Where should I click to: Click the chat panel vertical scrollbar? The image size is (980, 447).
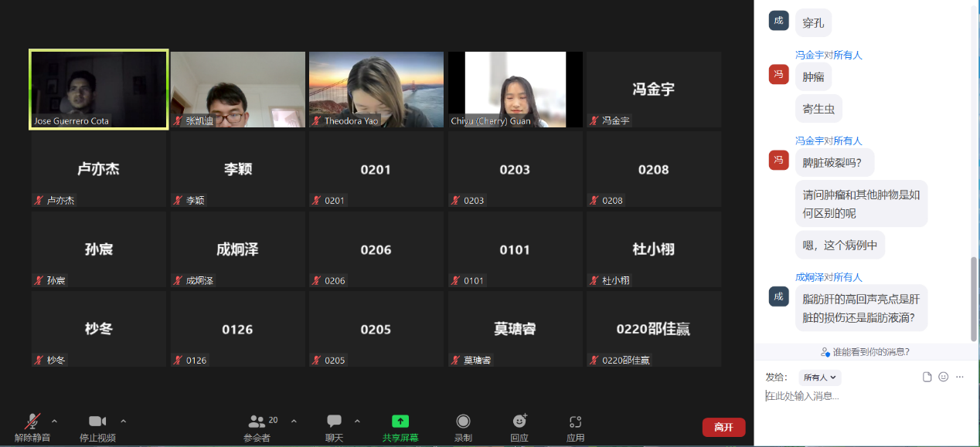974,297
